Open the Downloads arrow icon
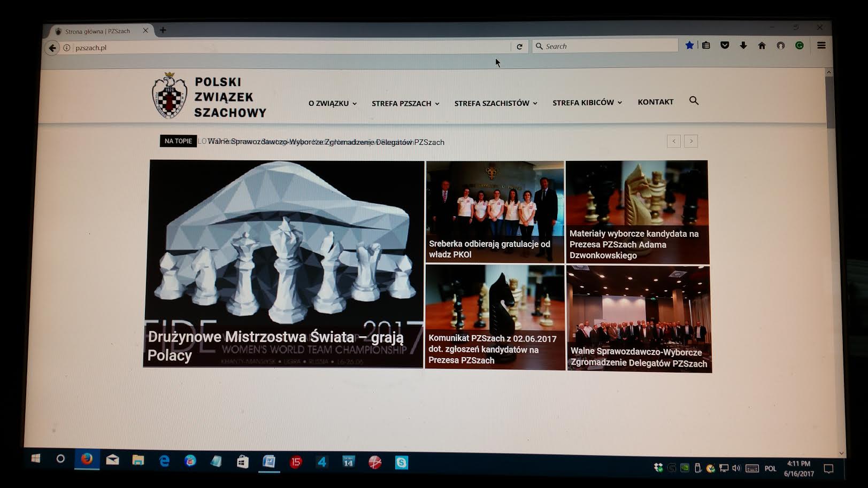Viewport: 868px width, 488px height. pyautogui.click(x=743, y=45)
